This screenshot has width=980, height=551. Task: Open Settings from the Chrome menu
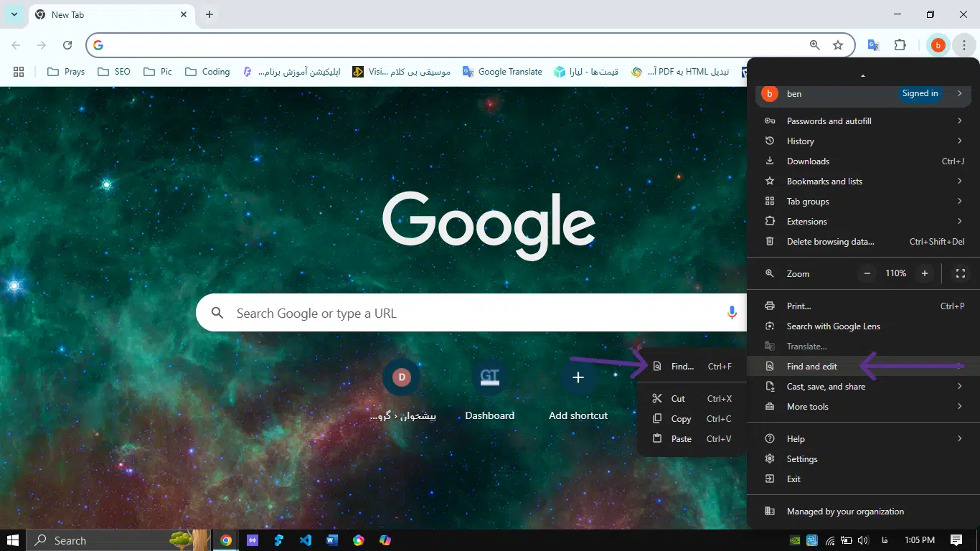pyautogui.click(x=864, y=459)
